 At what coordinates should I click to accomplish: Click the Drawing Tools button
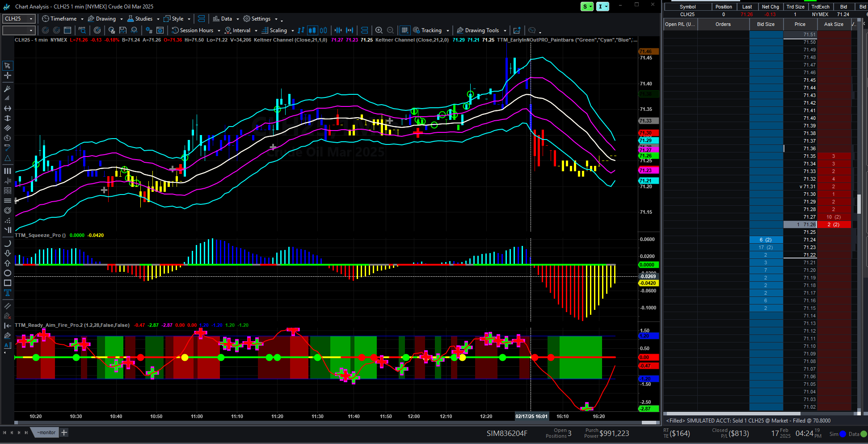481,30
